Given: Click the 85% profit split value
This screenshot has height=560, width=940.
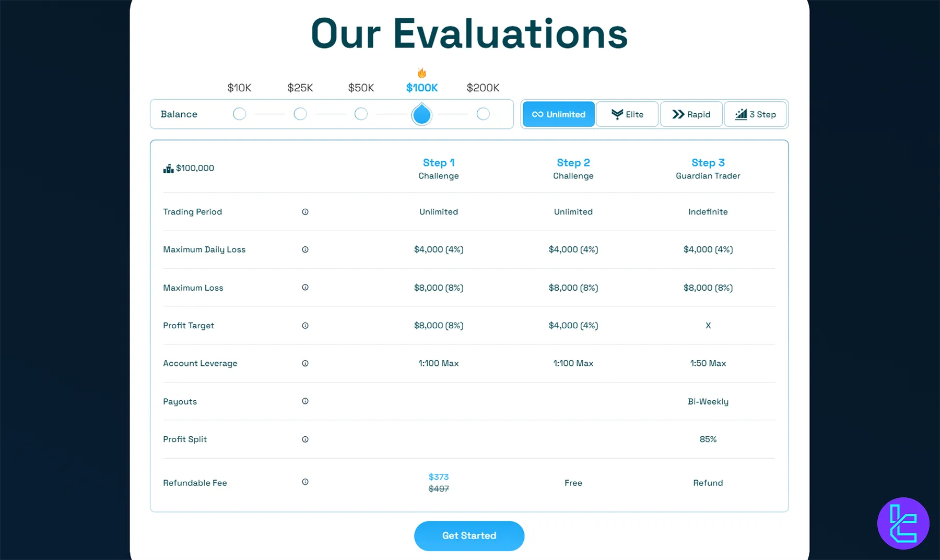Looking at the screenshot, I should 708,439.
